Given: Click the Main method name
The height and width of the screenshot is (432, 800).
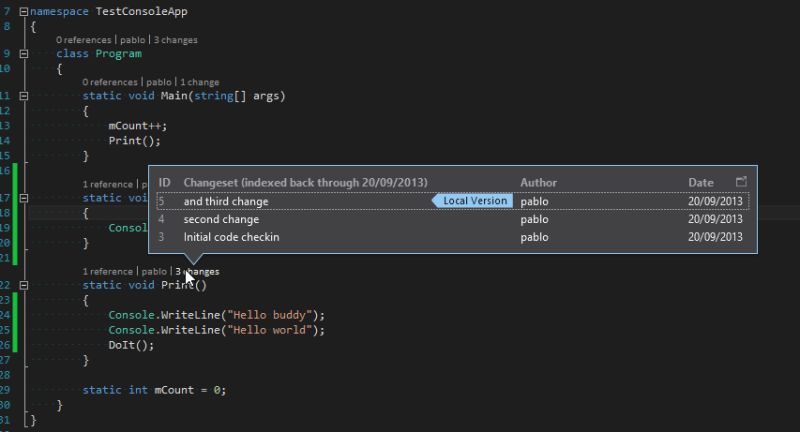Looking at the screenshot, I should 174,96.
